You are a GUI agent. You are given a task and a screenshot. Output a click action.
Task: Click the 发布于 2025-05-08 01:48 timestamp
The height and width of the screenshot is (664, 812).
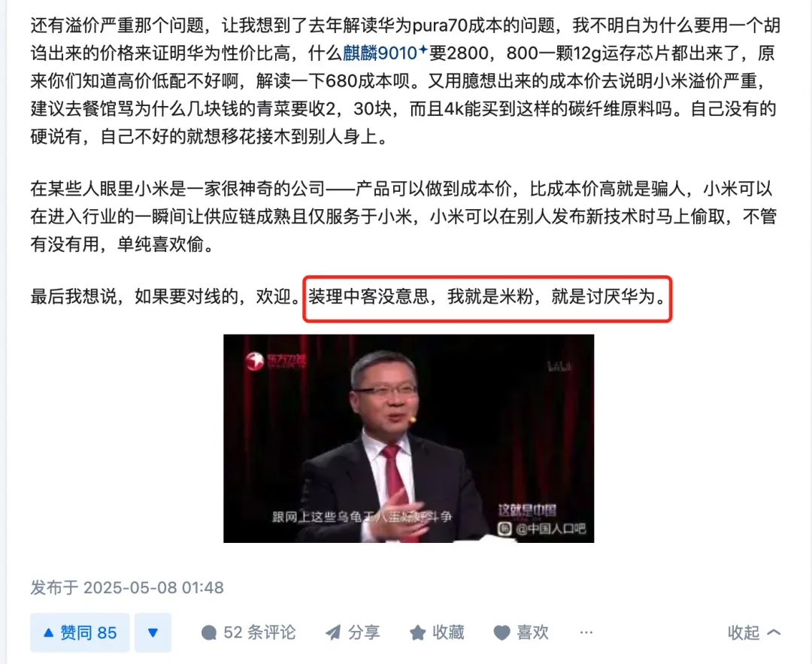pos(127,587)
